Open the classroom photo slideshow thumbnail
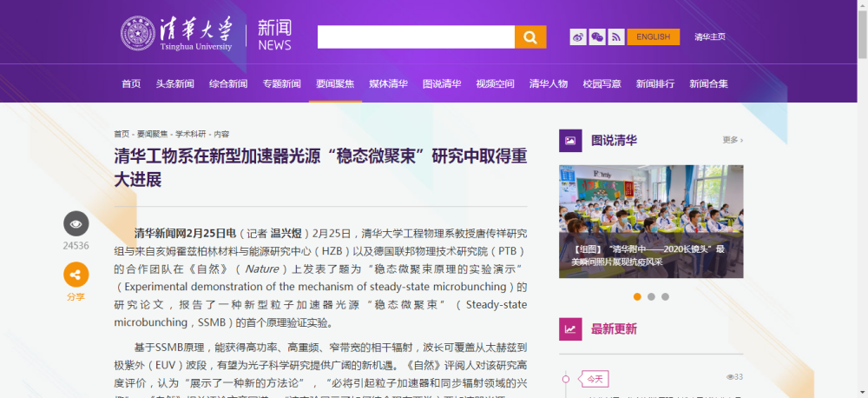Viewport: 868px width, 398px height. (x=651, y=222)
